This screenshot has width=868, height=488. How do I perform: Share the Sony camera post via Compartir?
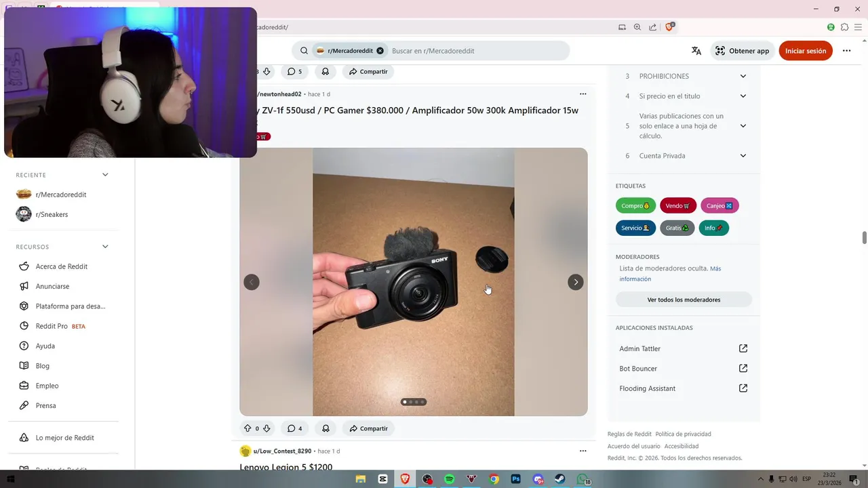point(368,428)
